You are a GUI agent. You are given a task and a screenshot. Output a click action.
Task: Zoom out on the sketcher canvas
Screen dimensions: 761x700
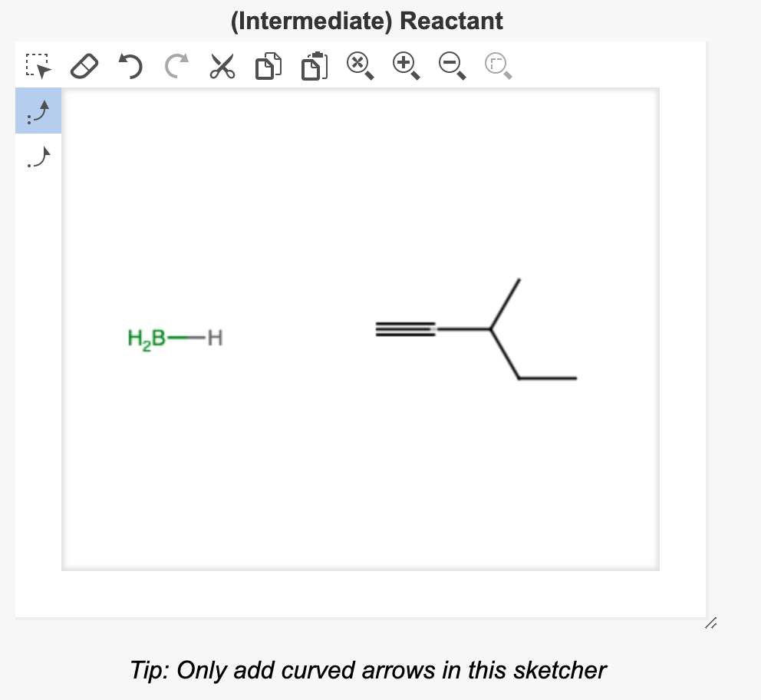tap(451, 67)
